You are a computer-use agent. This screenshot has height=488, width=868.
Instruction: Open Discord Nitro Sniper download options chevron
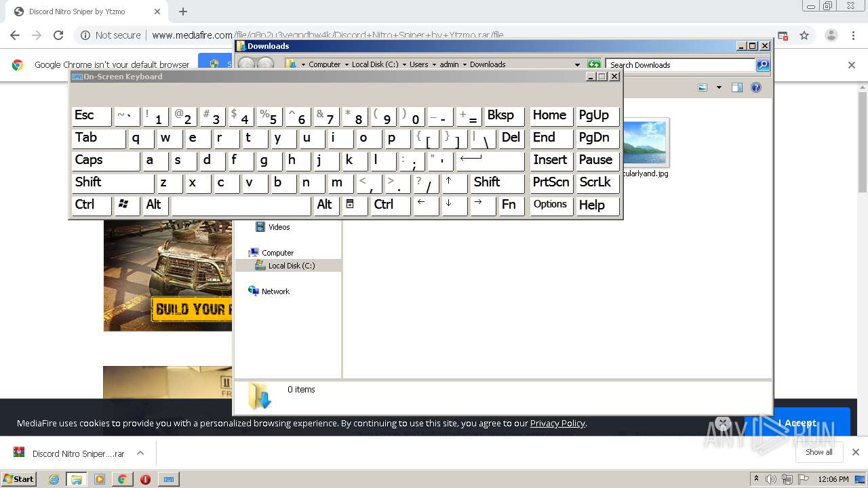[140, 453]
